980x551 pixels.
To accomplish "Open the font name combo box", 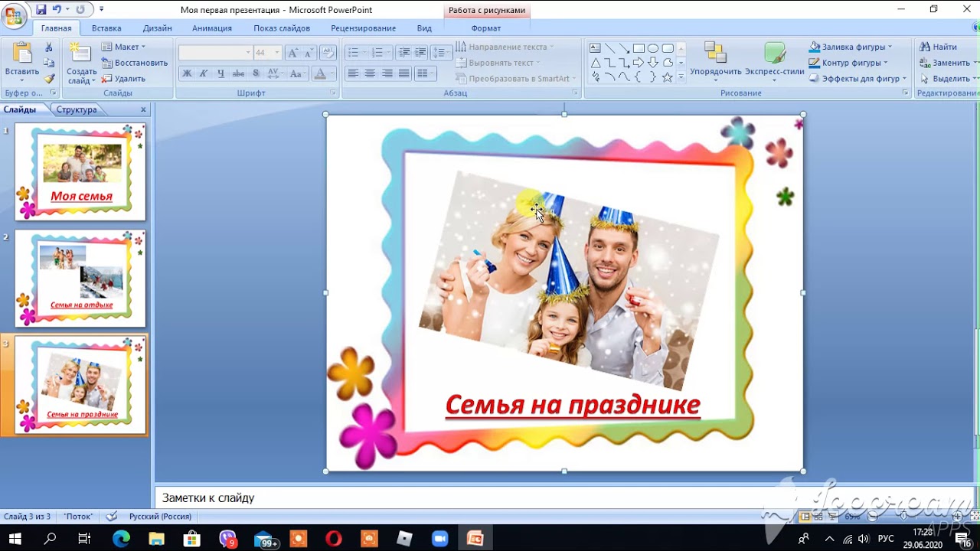I will click(215, 53).
